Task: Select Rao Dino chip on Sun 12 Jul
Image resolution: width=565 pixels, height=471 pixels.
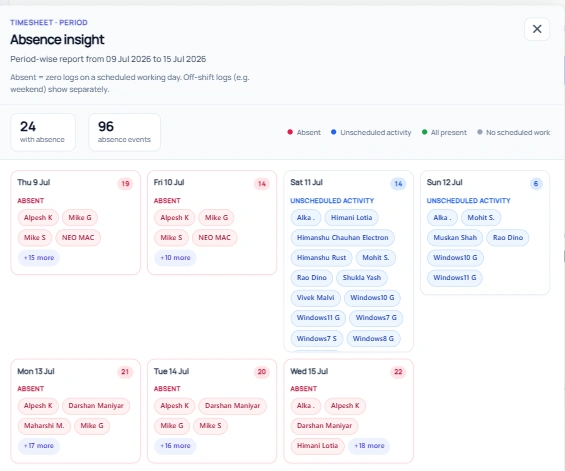Action: coord(508,238)
